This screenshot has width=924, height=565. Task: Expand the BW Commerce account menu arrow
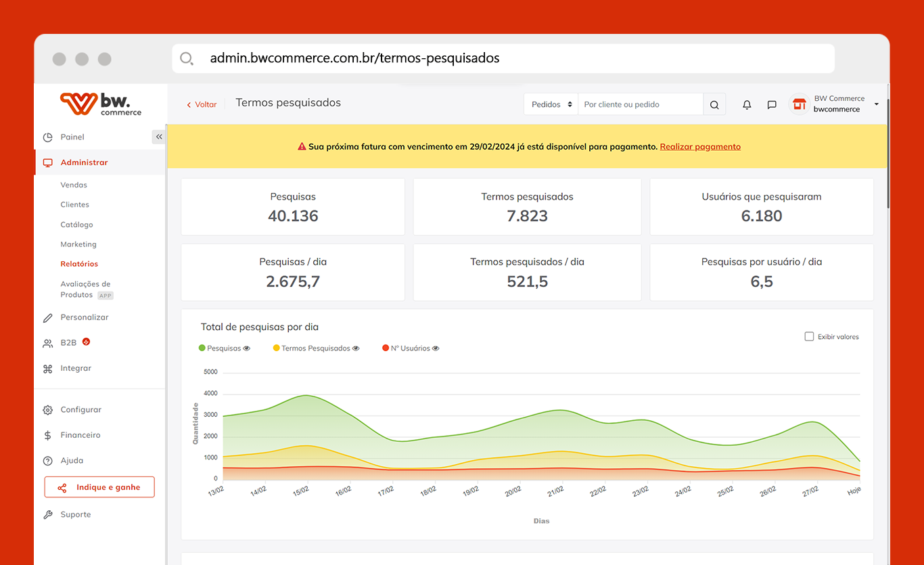(x=877, y=104)
